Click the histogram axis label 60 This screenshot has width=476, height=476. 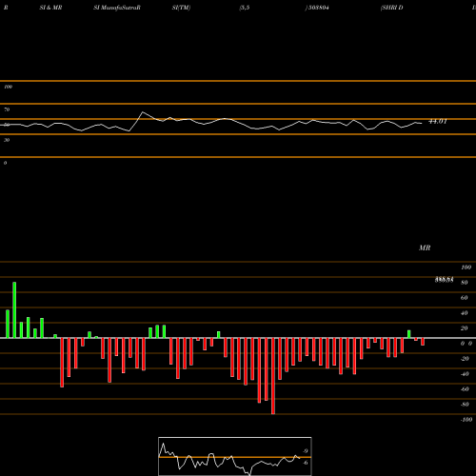[465, 298]
